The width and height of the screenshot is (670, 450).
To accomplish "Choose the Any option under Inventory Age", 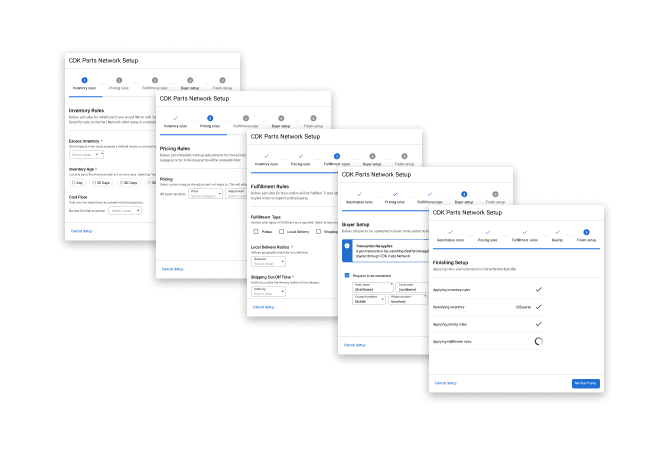I will (x=77, y=182).
